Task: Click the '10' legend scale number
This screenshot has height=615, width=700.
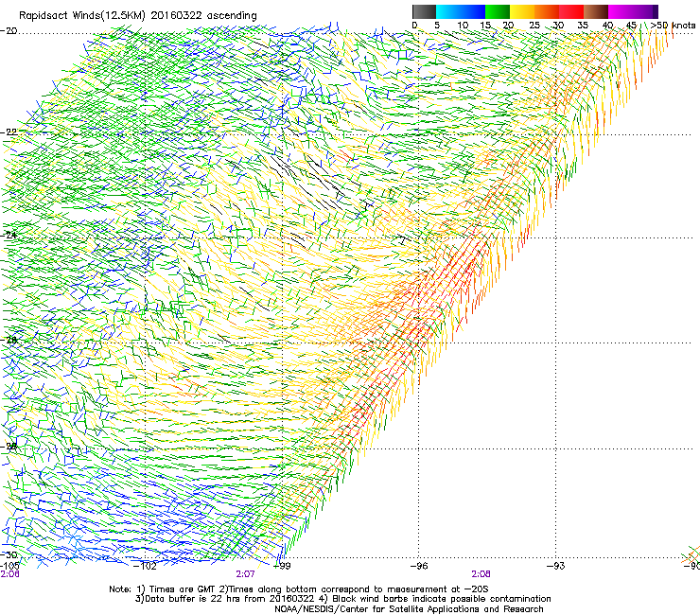Action: (x=463, y=26)
